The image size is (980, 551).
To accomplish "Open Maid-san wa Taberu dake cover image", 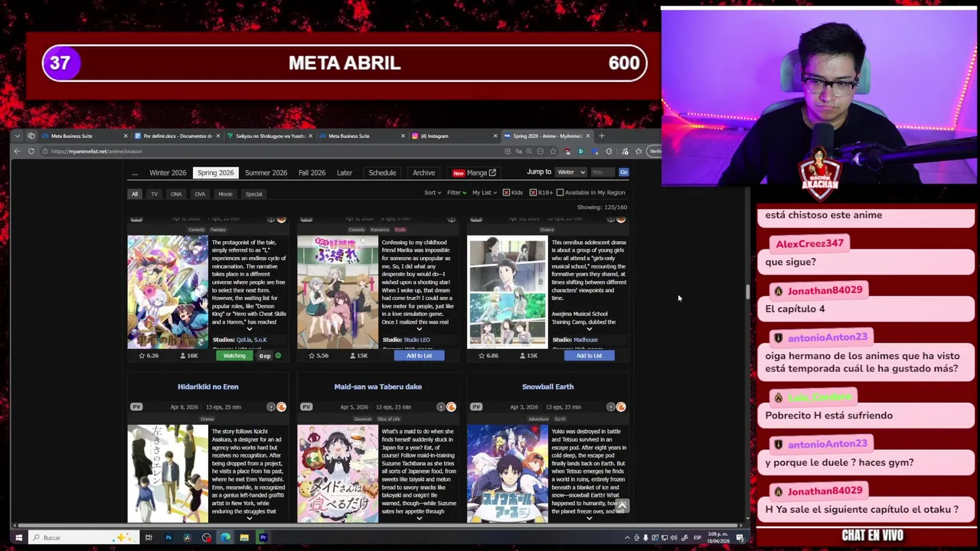I will click(338, 474).
